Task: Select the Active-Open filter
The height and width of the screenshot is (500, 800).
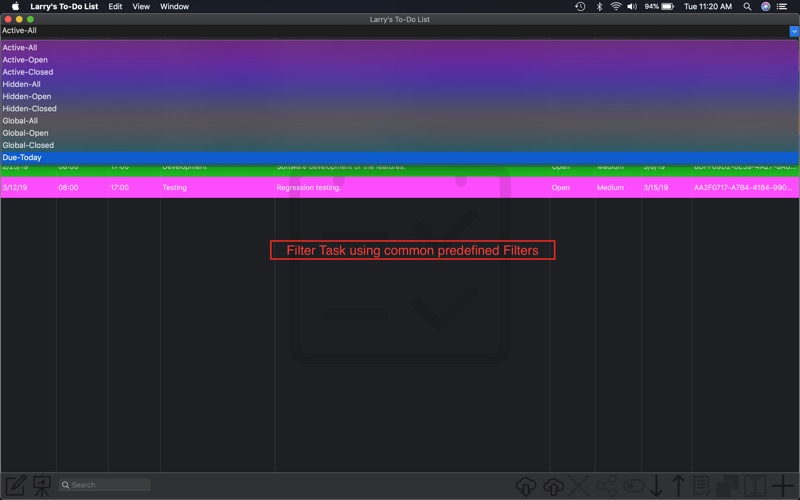Action: 399,60
